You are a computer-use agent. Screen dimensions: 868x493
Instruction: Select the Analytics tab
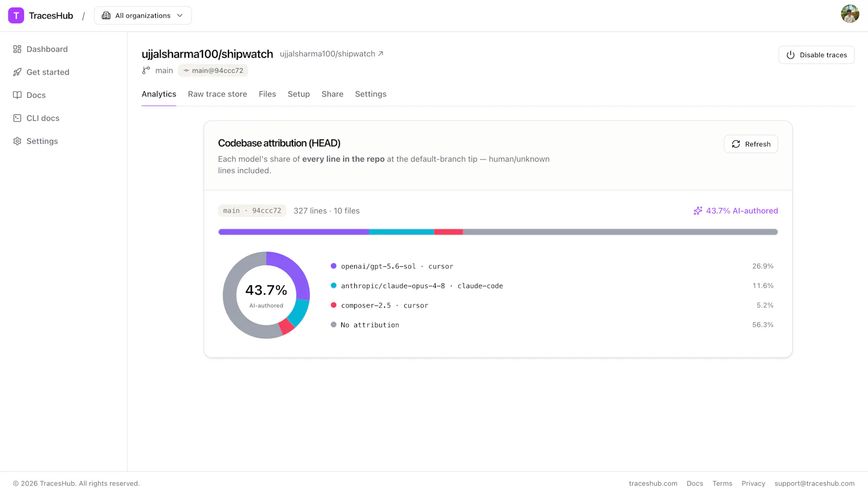(x=159, y=94)
